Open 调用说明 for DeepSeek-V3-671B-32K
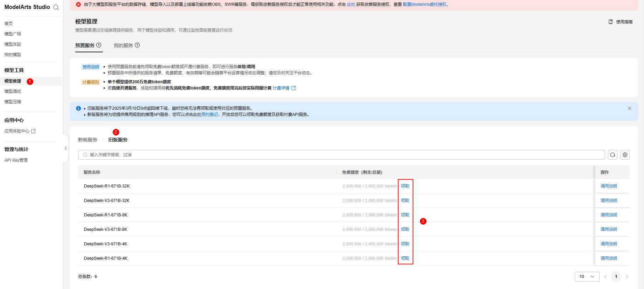The height and width of the screenshot is (289, 644). coord(609,201)
